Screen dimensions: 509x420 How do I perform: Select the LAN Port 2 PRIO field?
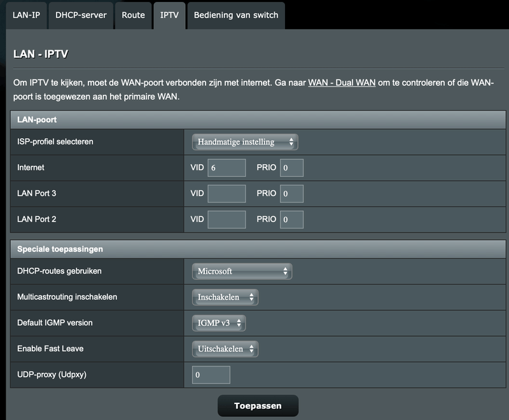coord(292,220)
